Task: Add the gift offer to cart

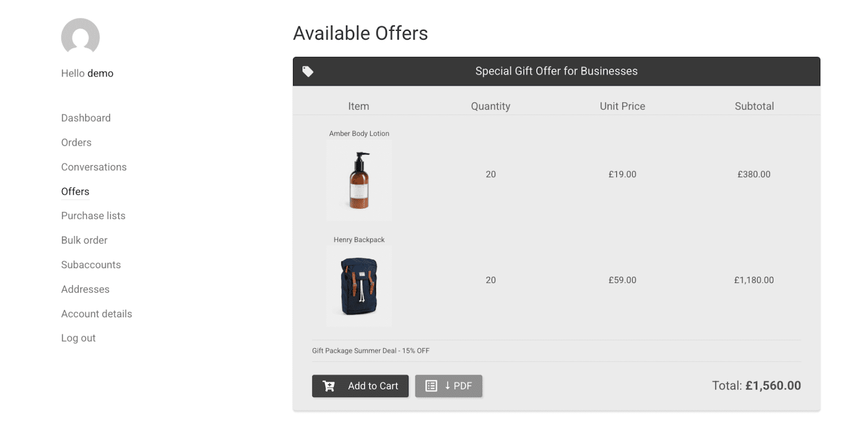Action: (x=360, y=386)
